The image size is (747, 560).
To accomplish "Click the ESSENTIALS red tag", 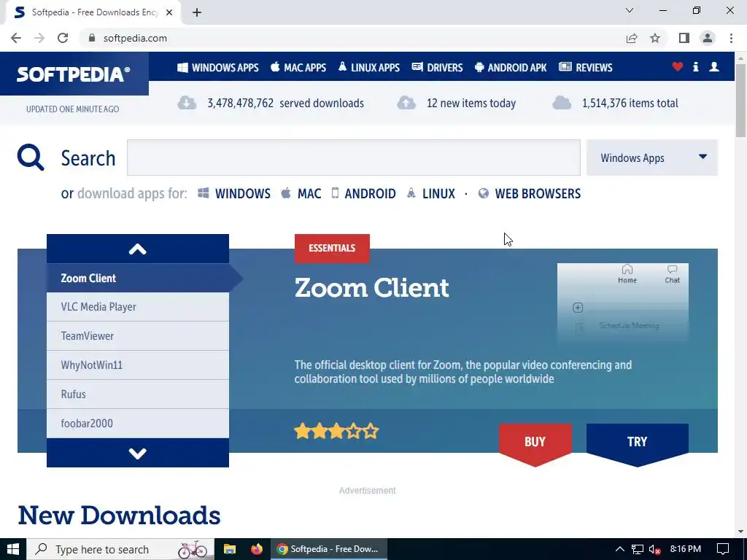I will (332, 248).
